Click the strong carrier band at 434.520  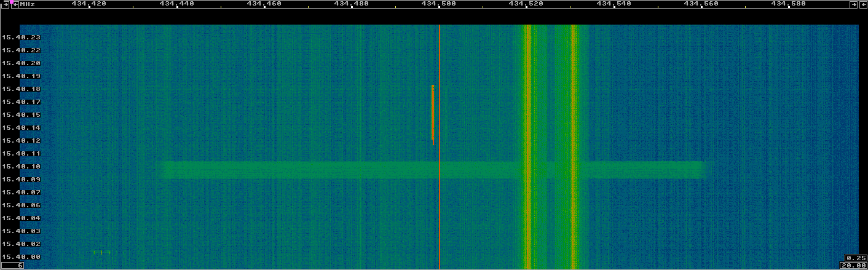(x=527, y=146)
